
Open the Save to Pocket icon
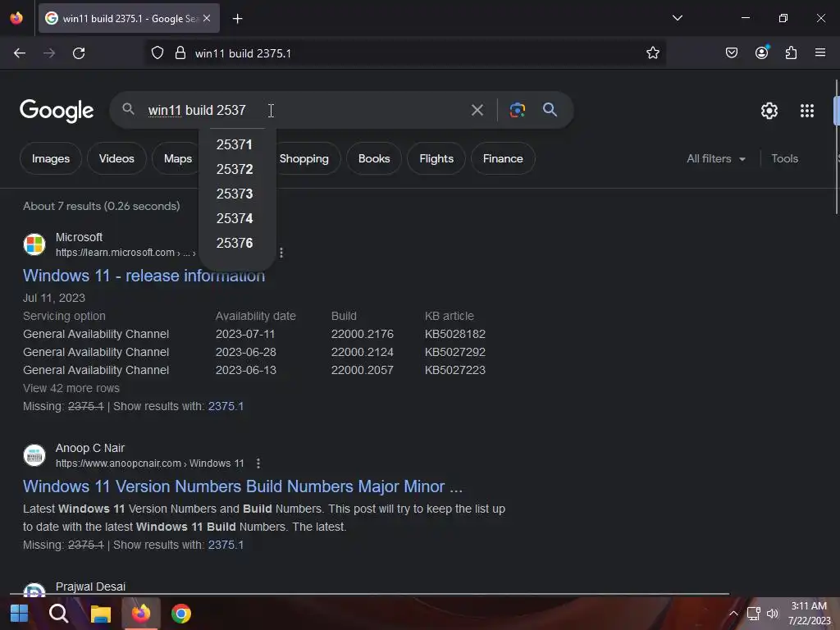[x=731, y=52]
